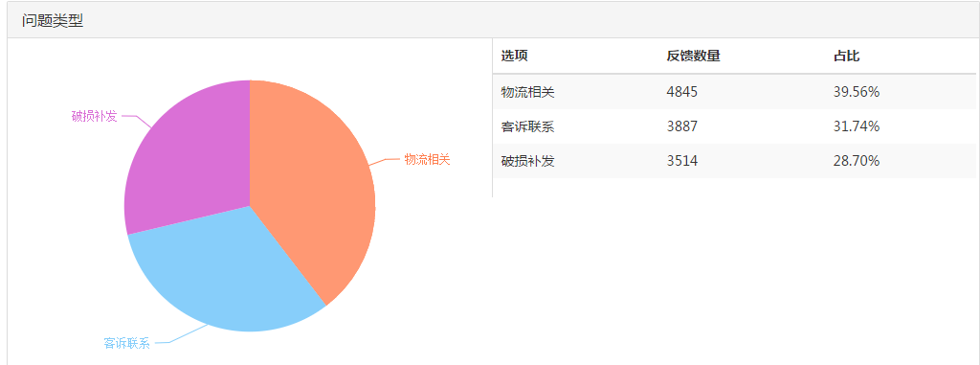Select the 物流相关 pie chart label
Image resolution: width=980 pixels, height=365 pixels.
(427, 159)
